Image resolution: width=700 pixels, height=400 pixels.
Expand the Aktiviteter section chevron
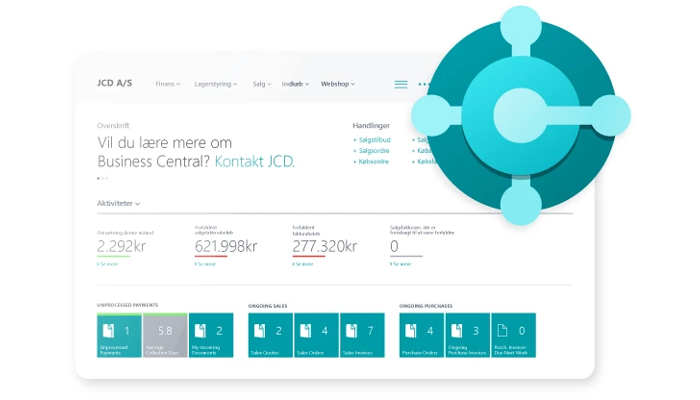138,204
